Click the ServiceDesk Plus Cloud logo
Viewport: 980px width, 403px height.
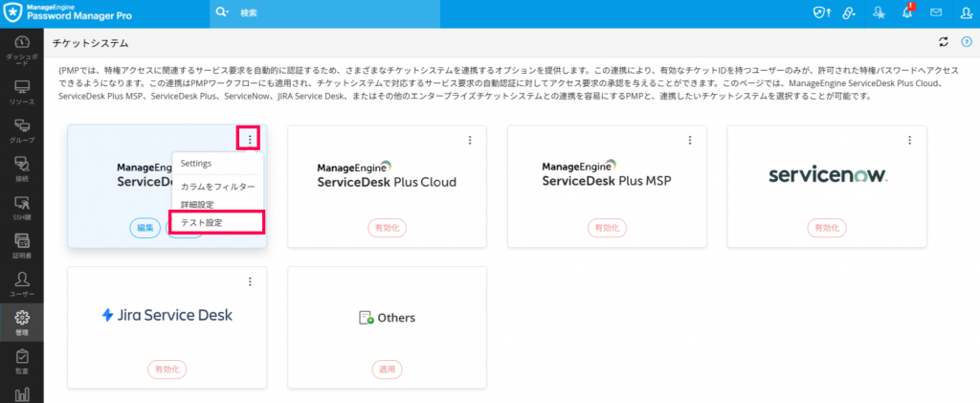(387, 175)
